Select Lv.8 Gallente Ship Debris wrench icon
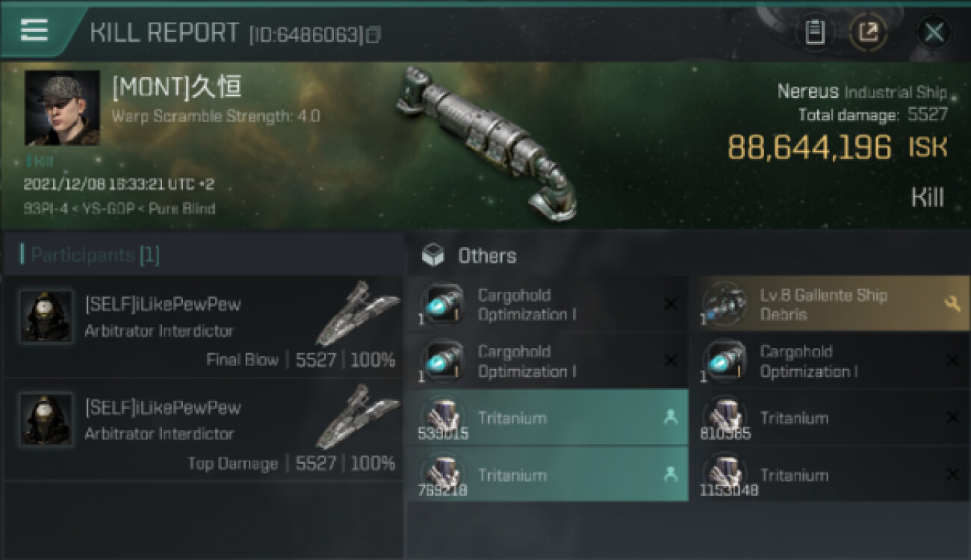This screenshot has height=560, width=971. [x=952, y=305]
